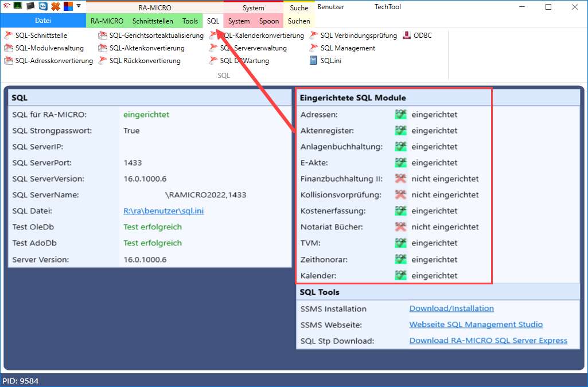588x387 pixels.
Task: Select 'Test erfolgreich' in the Test AdoDb row
Action: coord(153,243)
